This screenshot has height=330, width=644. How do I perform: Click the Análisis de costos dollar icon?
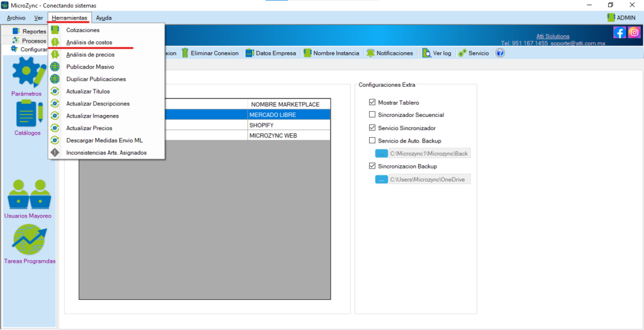point(55,42)
